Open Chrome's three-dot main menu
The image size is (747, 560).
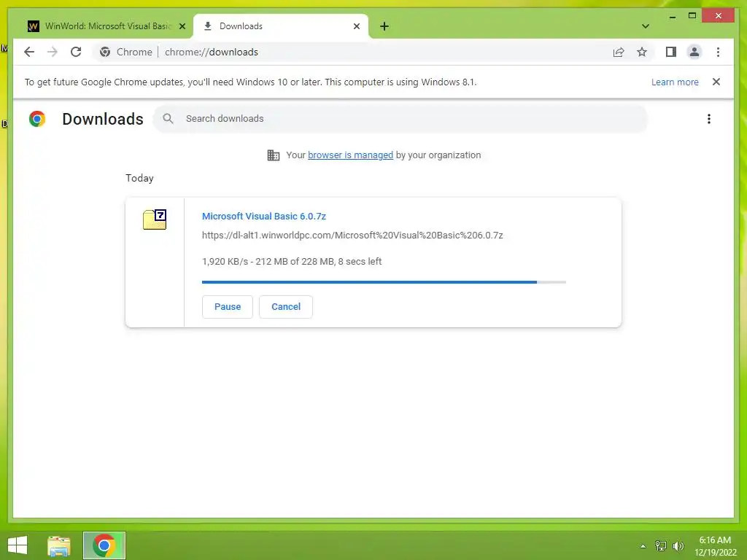(718, 52)
